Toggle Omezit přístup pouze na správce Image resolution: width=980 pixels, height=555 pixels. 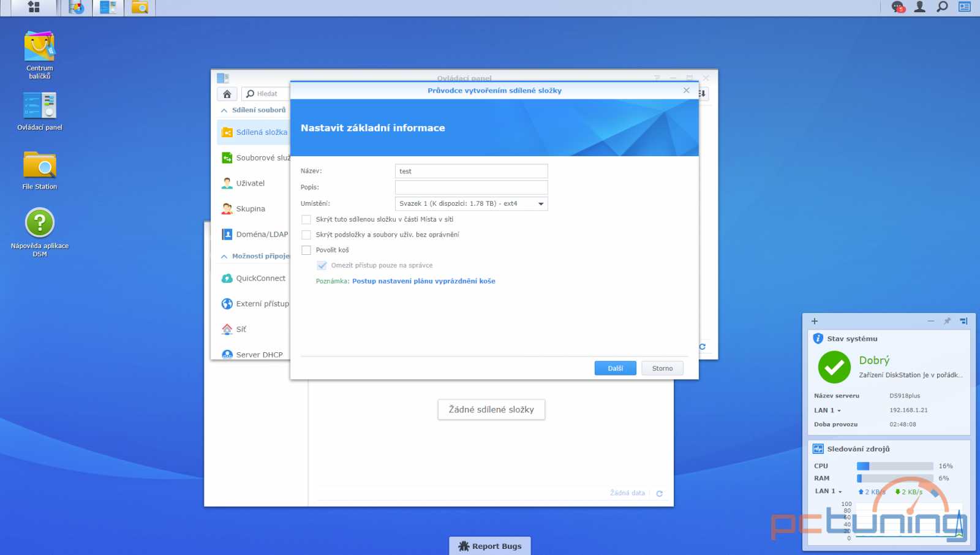click(322, 265)
